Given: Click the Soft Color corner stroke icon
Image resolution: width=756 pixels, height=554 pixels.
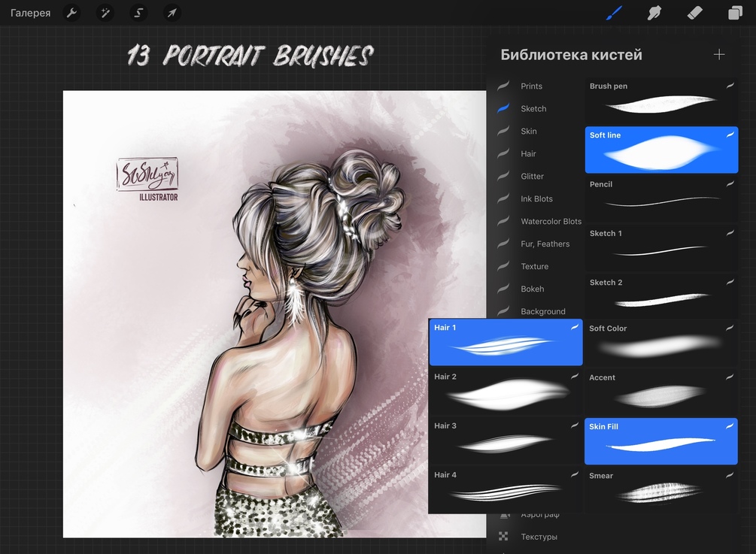Looking at the screenshot, I should click(730, 328).
